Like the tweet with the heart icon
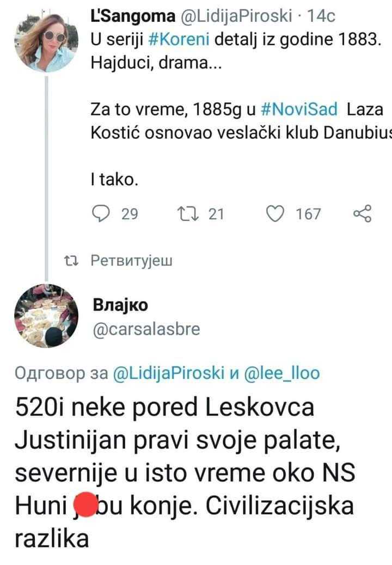Image resolution: width=392 pixels, height=565 pixels. click(x=275, y=213)
